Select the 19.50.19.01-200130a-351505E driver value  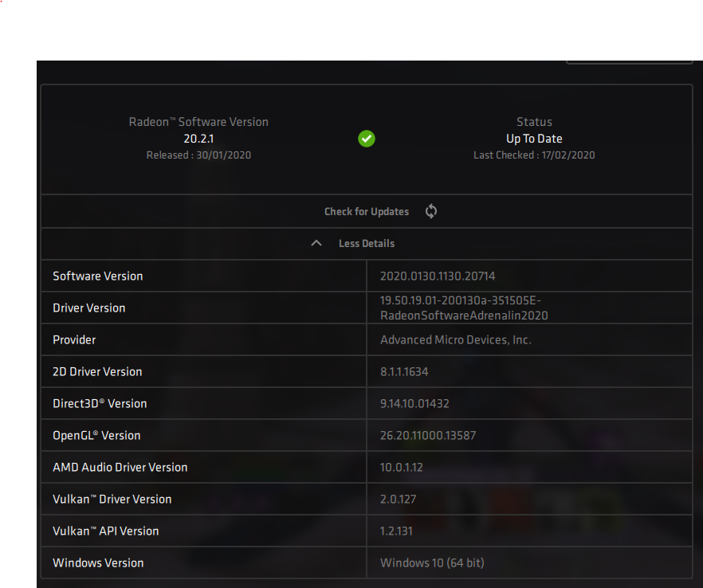(464, 308)
